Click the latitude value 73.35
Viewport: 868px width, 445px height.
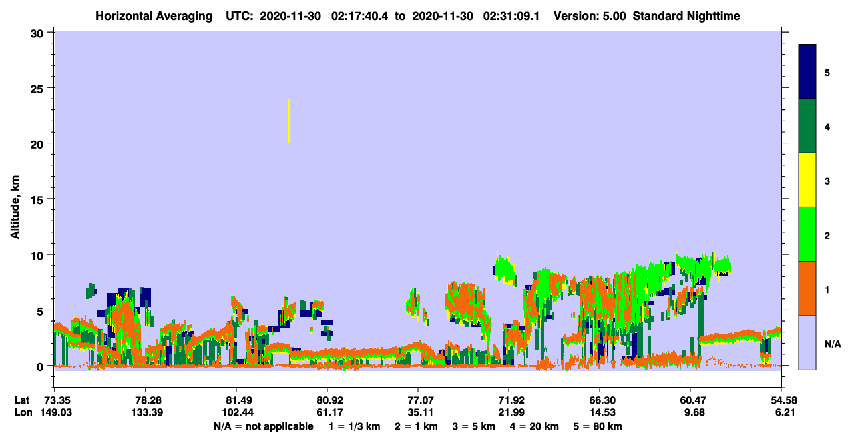click(57, 400)
